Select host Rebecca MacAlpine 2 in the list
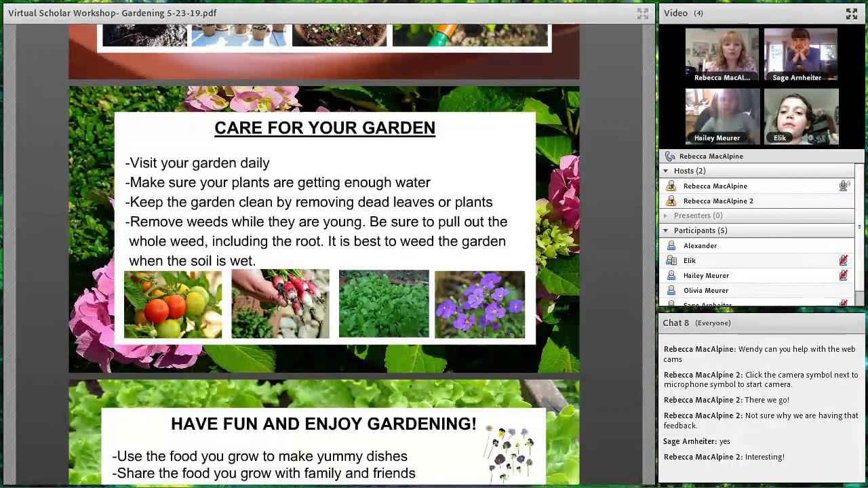This screenshot has height=488, width=868. click(x=757, y=201)
